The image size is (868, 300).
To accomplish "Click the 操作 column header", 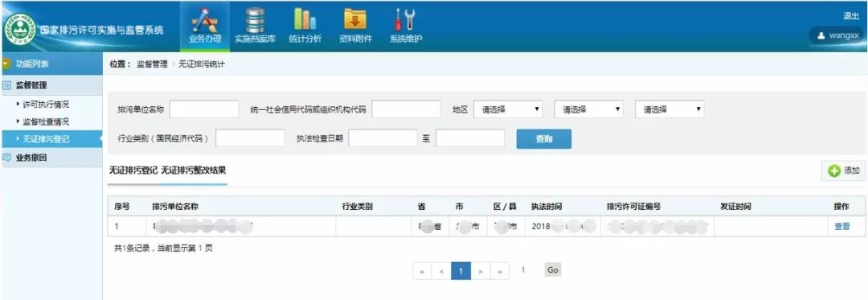I will [x=841, y=207].
